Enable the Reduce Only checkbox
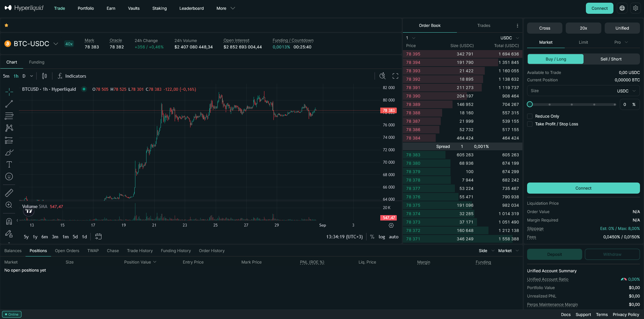 (530, 116)
